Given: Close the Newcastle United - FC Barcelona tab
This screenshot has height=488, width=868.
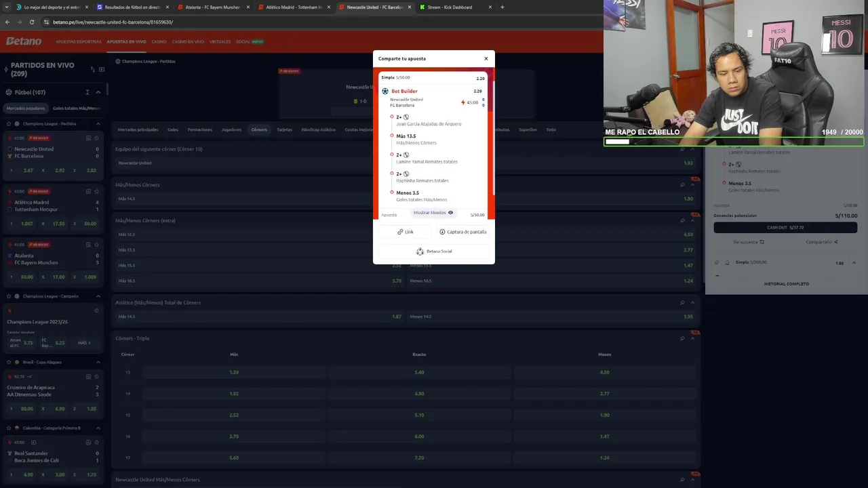Looking at the screenshot, I should [x=409, y=7].
